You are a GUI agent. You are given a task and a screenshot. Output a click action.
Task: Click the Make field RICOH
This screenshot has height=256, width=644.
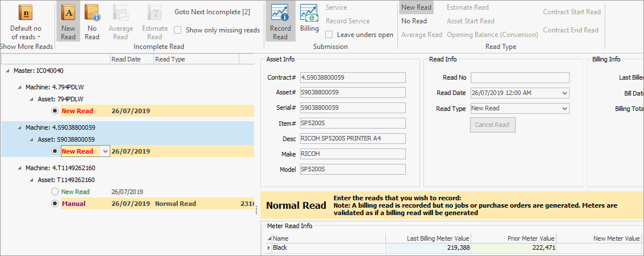[x=353, y=154]
